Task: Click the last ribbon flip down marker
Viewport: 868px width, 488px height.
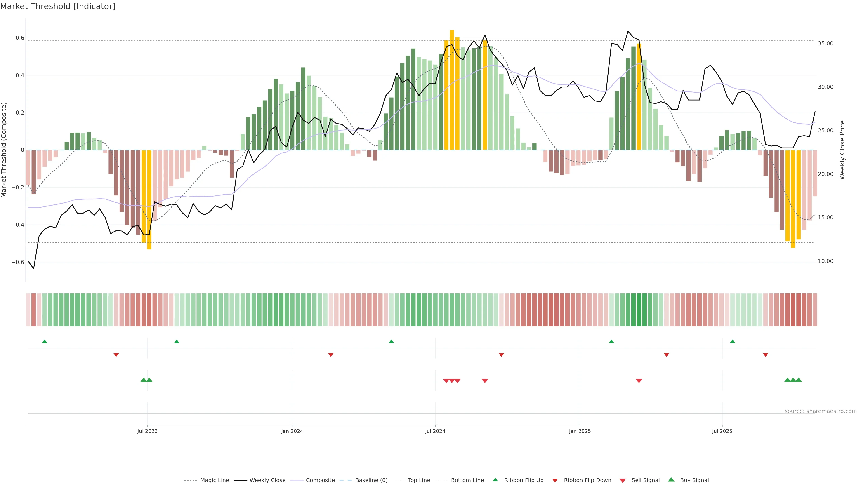Action: tap(765, 355)
